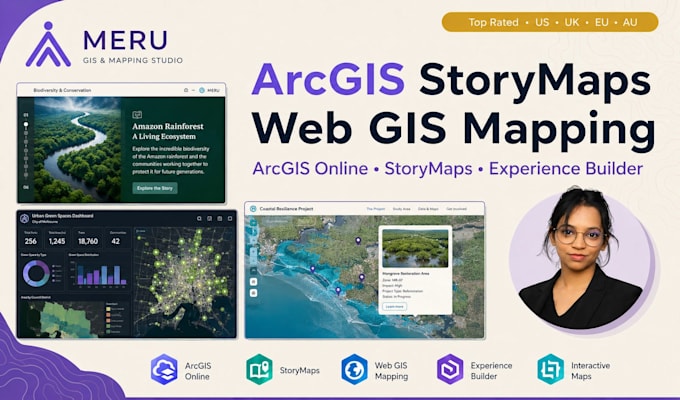The image size is (680, 400).
Task: Click UK in the Top Rated badge
Action: coord(572,22)
